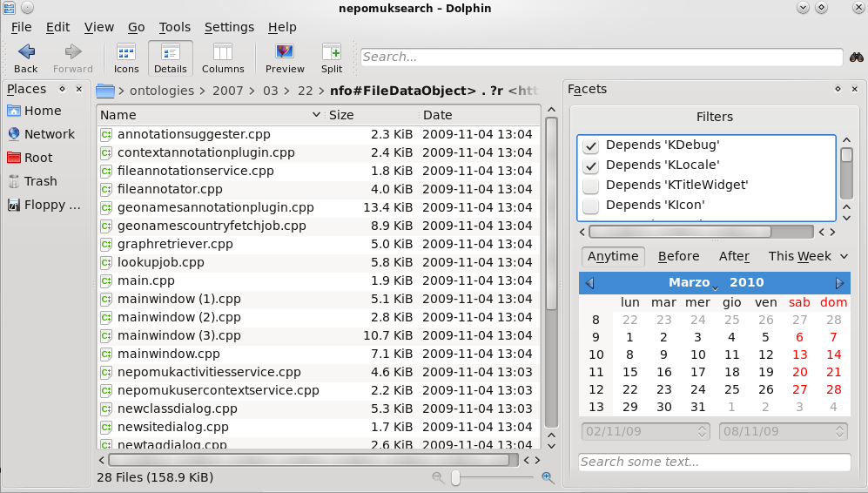The height and width of the screenshot is (493, 868).
Task: Switch to Icons view mode
Action: coord(126,57)
